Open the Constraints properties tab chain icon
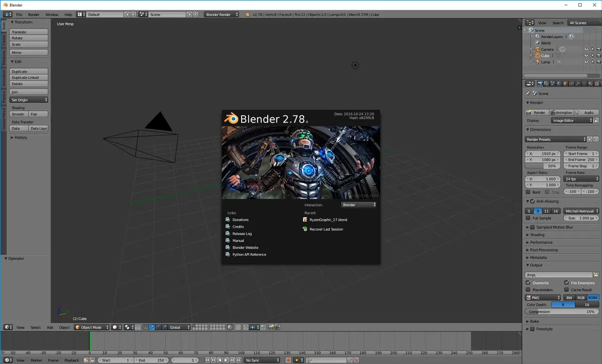Image resolution: width=602 pixels, height=364 pixels. tap(571, 84)
